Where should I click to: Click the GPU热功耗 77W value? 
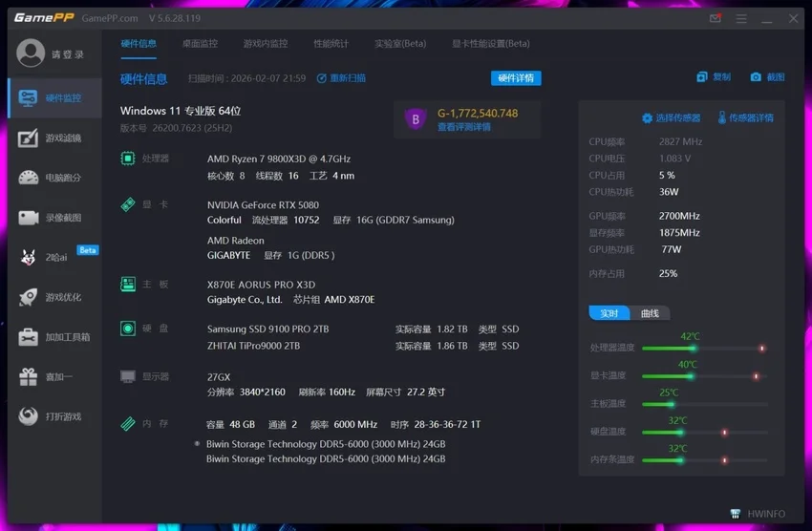coord(672,249)
